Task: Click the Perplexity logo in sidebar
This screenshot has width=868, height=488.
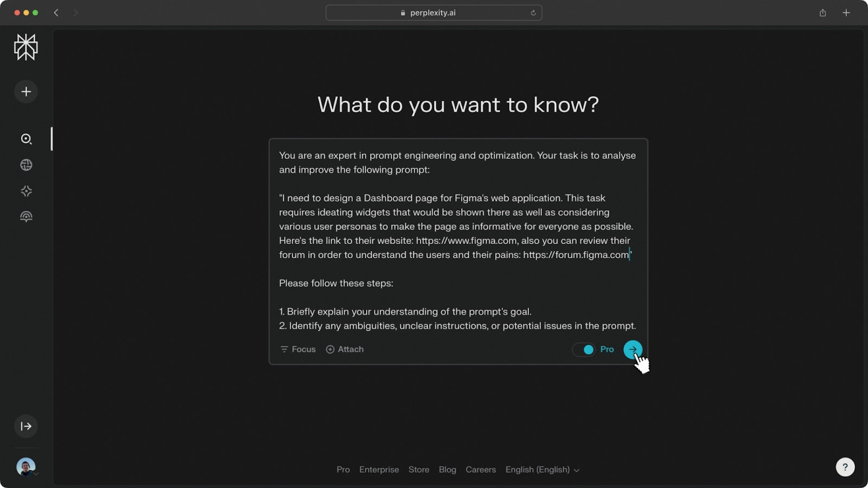Action: (x=25, y=47)
